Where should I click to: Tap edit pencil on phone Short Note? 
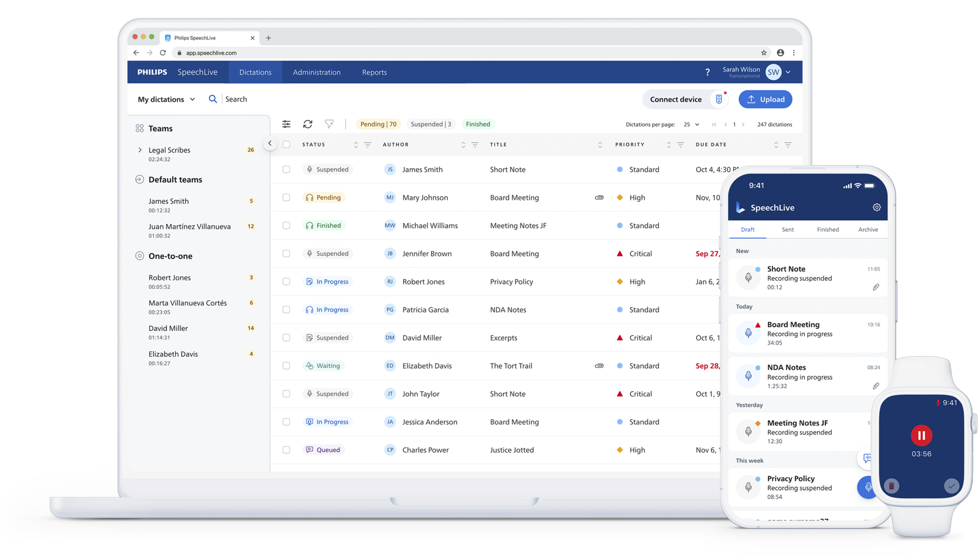(x=876, y=287)
